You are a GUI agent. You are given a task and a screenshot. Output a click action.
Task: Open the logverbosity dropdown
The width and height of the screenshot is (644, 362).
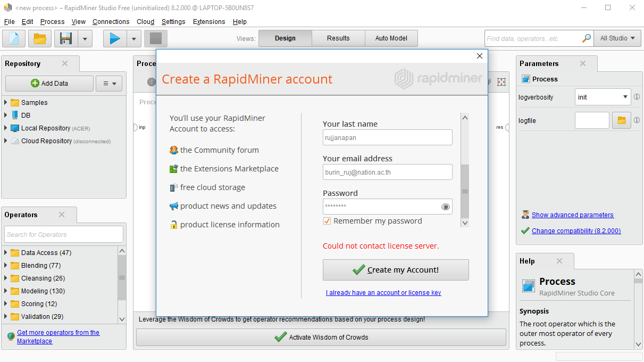point(603,97)
